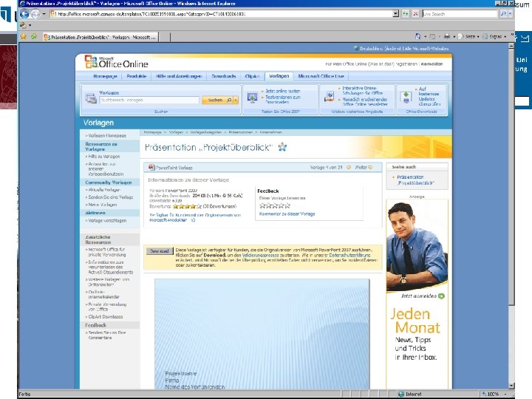
Task: Click the RSS feeds icon
Action: pos(432,36)
